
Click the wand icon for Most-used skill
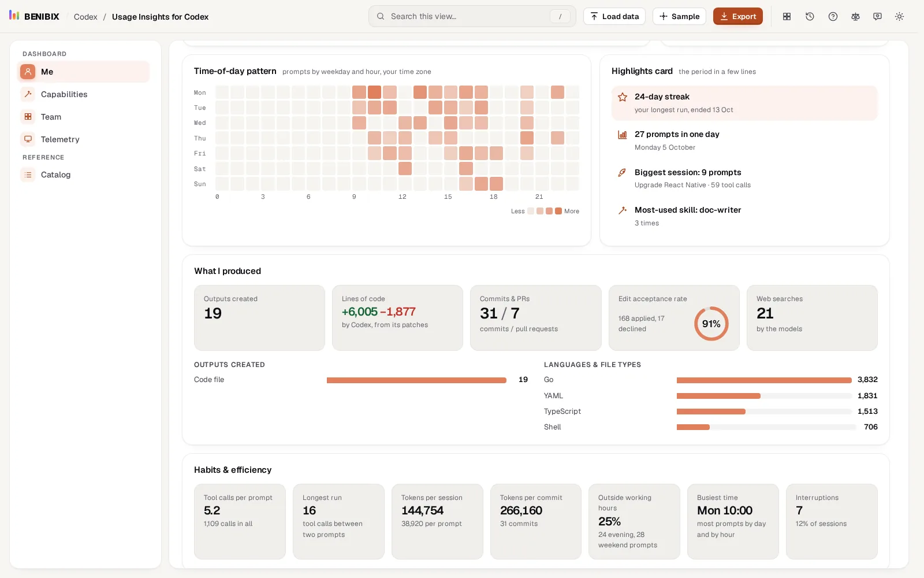[x=623, y=210]
